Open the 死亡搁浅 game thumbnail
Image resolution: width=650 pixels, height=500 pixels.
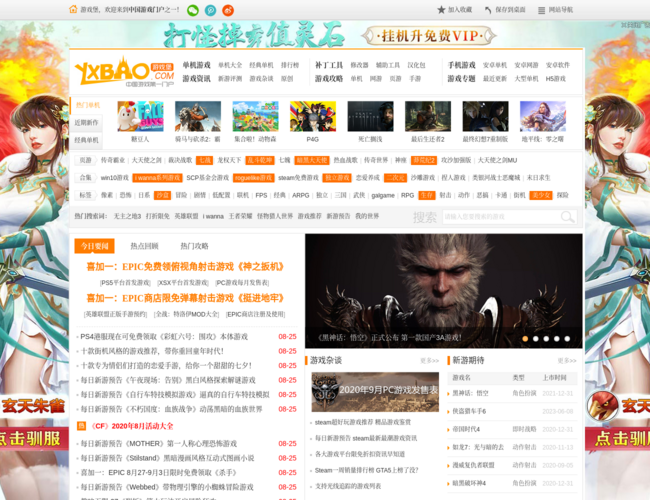370,117
